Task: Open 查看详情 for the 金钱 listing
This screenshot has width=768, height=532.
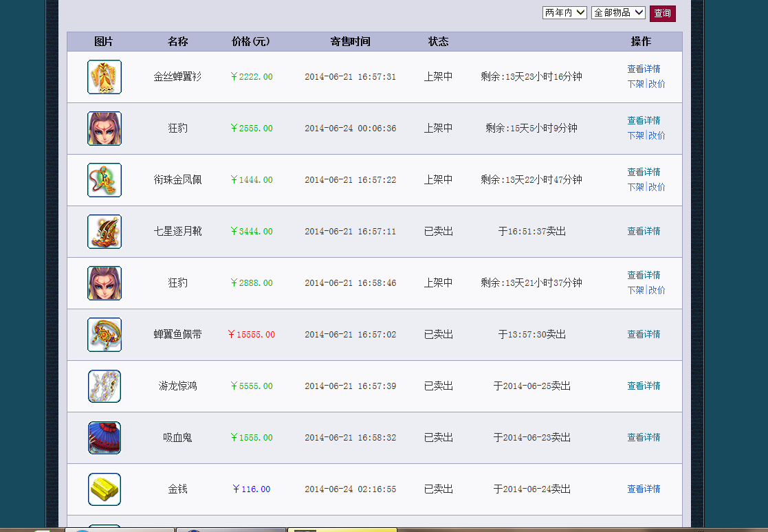Action: (644, 489)
